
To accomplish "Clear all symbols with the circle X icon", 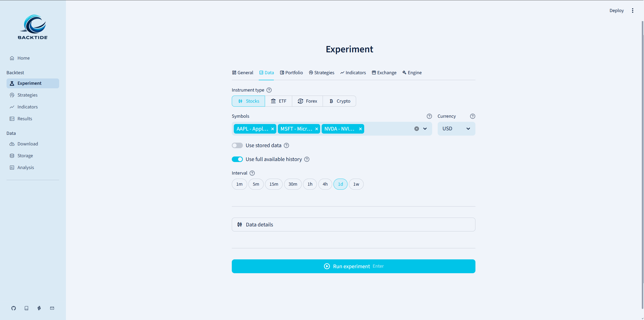I will coord(417,129).
